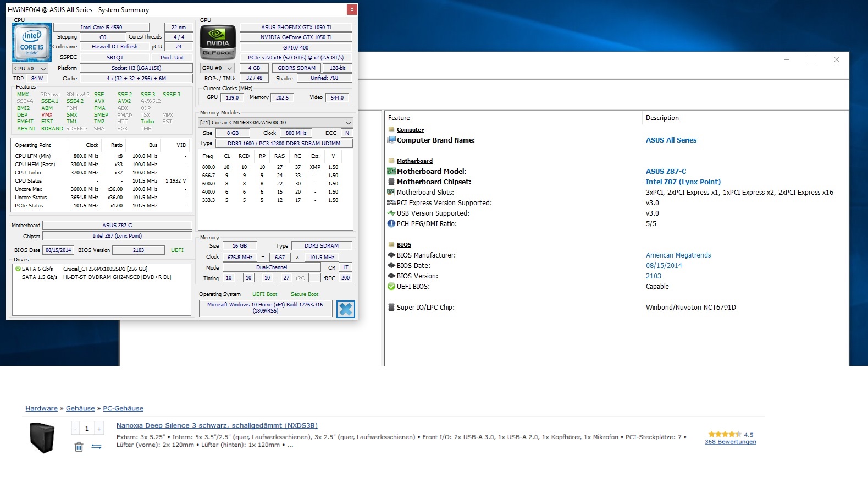Click the BIOS Date chip icon

pyautogui.click(x=391, y=265)
